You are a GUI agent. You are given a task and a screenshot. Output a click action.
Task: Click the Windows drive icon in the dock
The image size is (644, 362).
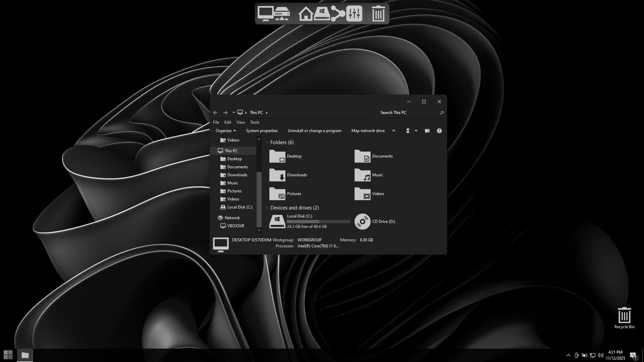(x=322, y=14)
